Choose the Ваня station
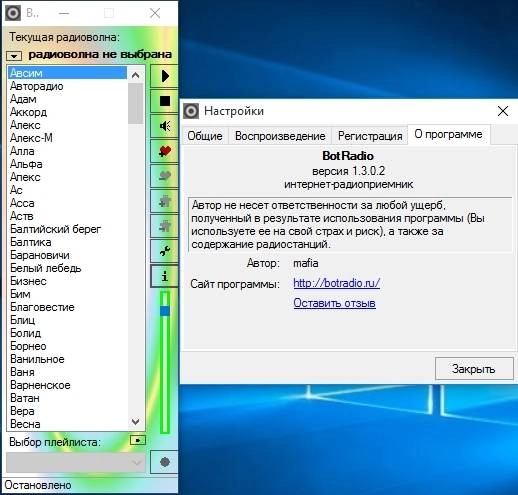Screen dimensions: 518x495 tap(67, 372)
